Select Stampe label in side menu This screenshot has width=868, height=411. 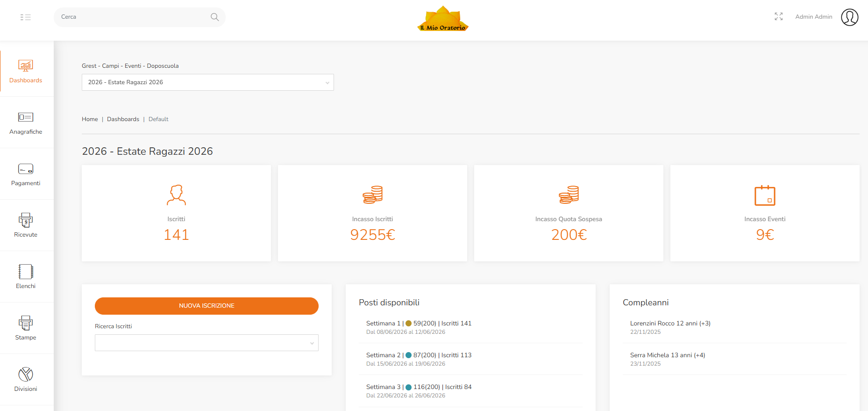26,338
